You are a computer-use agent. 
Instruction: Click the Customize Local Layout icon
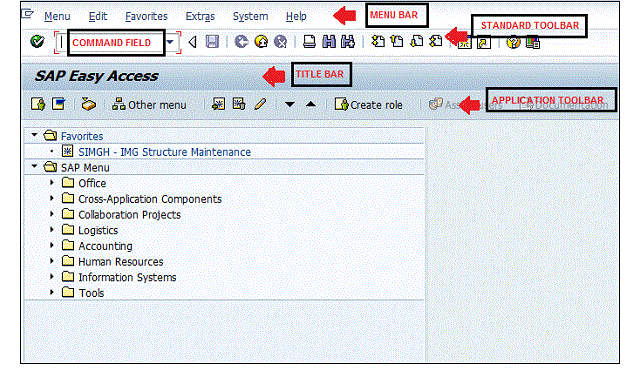[533, 43]
